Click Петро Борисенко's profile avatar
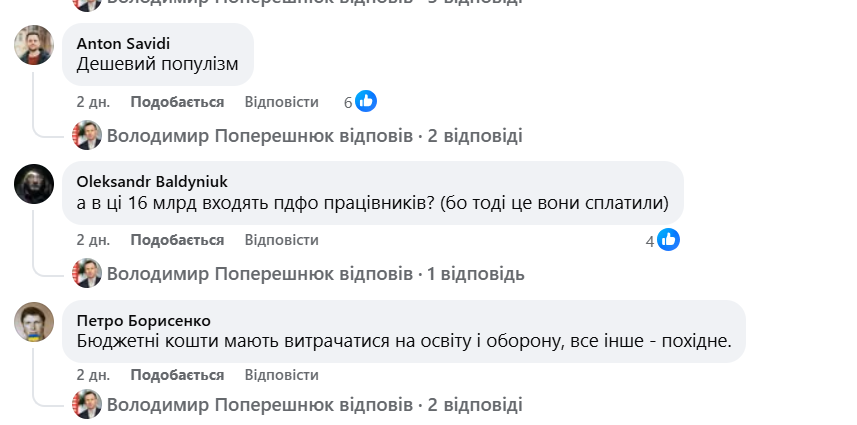Image resolution: width=857 pixels, height=425 pixels. tap(34, 321)
